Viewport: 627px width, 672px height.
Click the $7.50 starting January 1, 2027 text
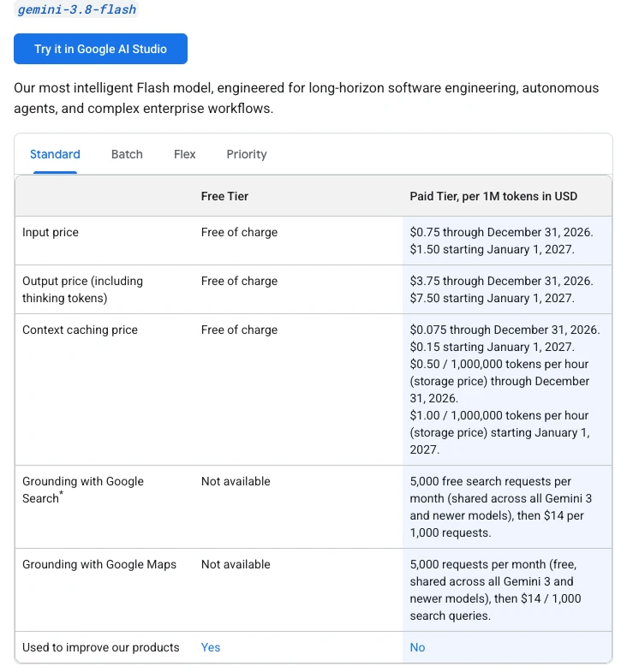point(492,298)
